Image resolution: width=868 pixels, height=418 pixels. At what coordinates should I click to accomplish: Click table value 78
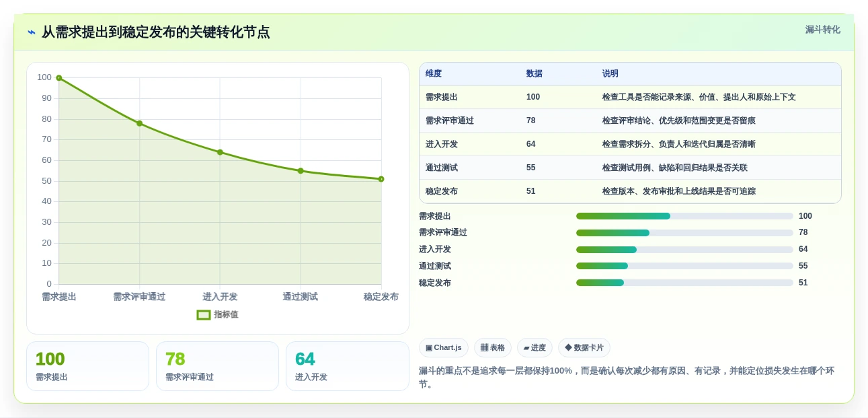[531, 120]
